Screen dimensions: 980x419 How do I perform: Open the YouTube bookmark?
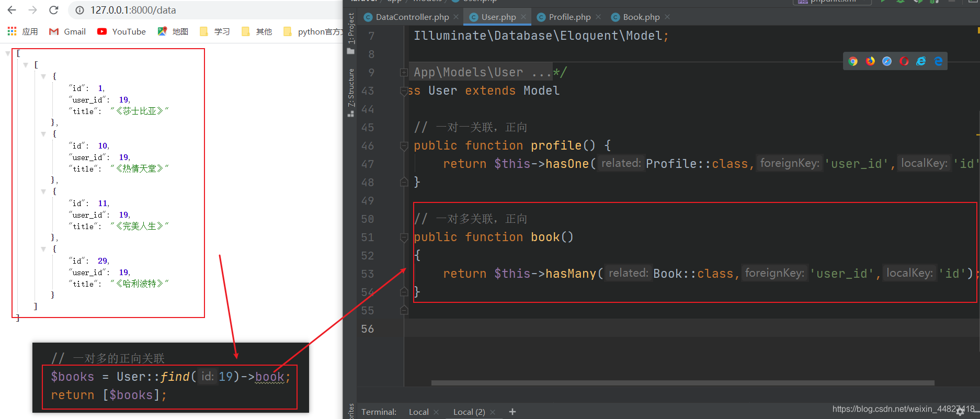coord(121,31)
